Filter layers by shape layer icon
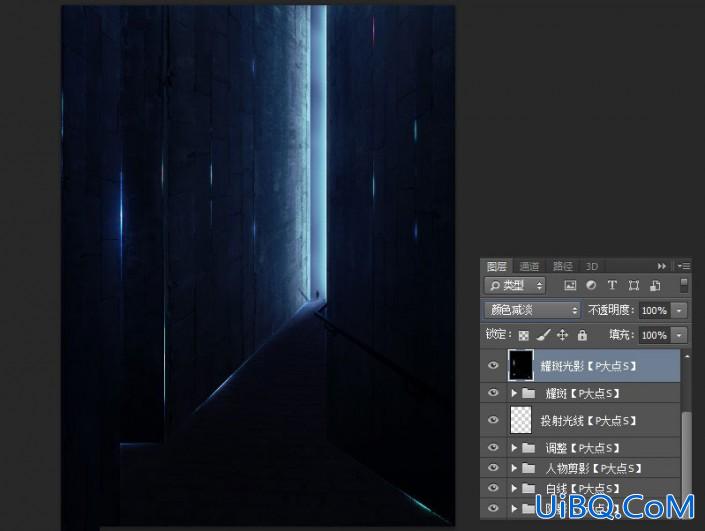705x531 pixels. (x=634, y=285)
